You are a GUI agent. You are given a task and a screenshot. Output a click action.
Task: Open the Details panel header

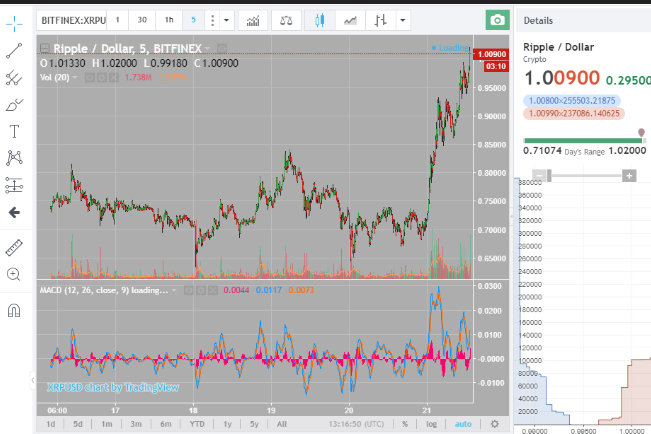point(583,20)
